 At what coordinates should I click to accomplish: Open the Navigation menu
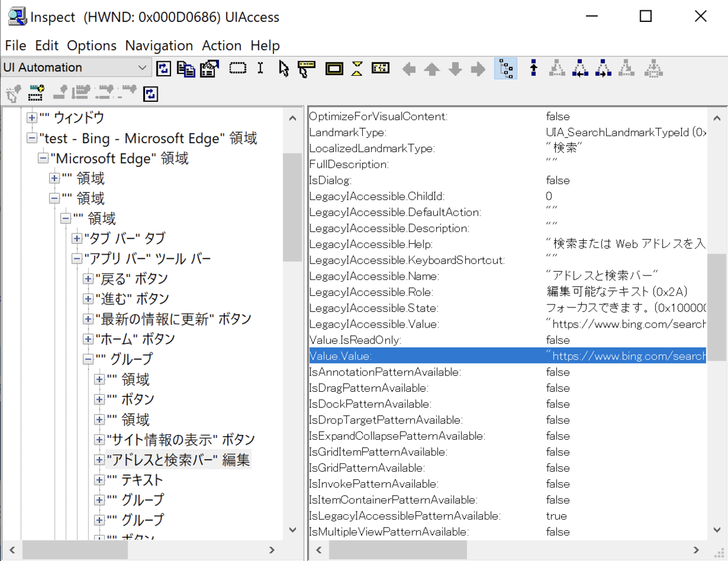pos(159,45)
